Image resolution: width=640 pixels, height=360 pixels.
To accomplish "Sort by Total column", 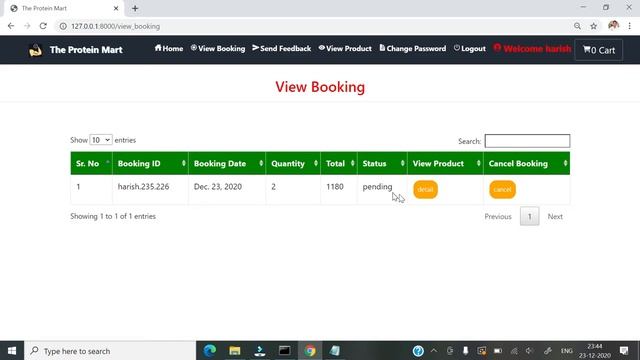I will tap(339, 163).
